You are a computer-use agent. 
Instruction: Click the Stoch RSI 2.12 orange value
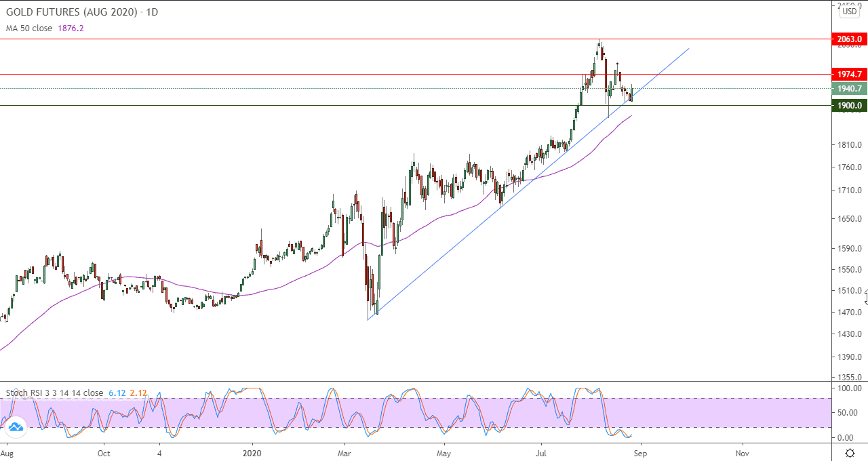138,393
